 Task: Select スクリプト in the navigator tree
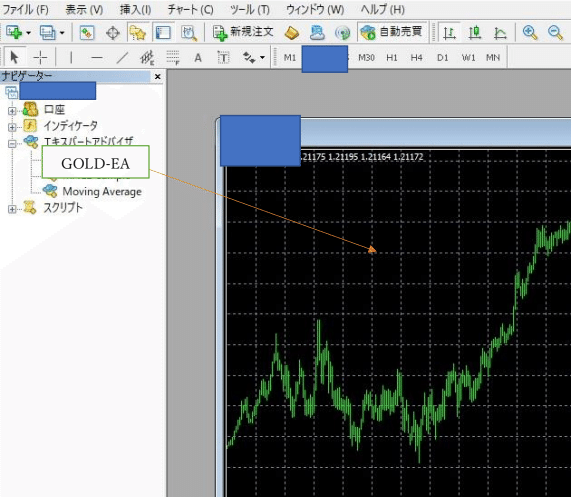click(x=63, y=208)
